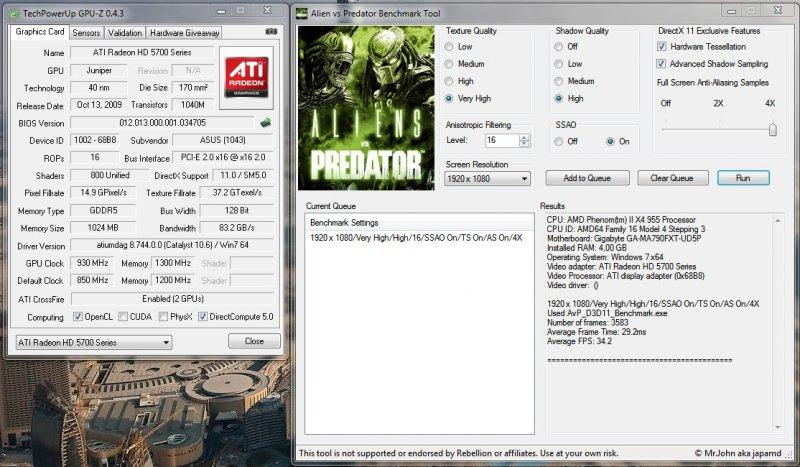Screen dimensions: 800x467
Task: Select High shadow quality
Action: 559,99
